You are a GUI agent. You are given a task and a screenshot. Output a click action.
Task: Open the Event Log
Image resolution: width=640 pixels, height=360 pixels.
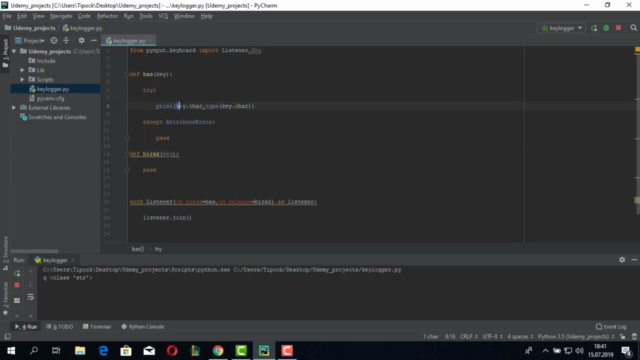pos(611,327)
